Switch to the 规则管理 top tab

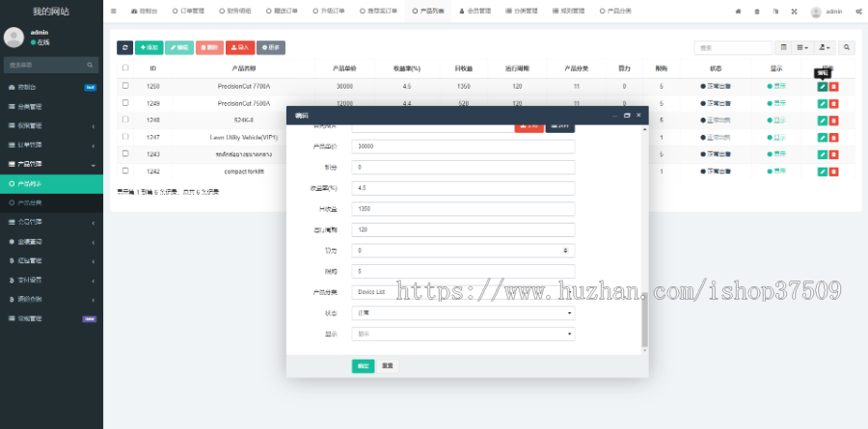(568, 11)
